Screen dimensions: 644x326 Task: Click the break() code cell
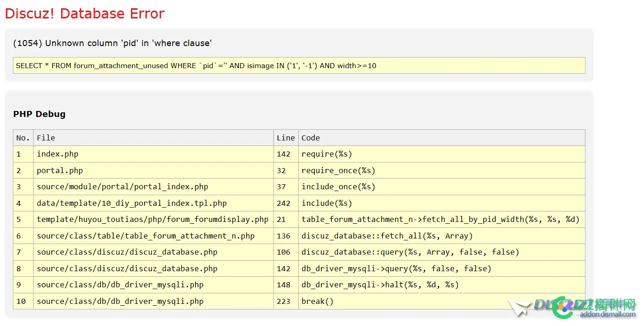317,302
